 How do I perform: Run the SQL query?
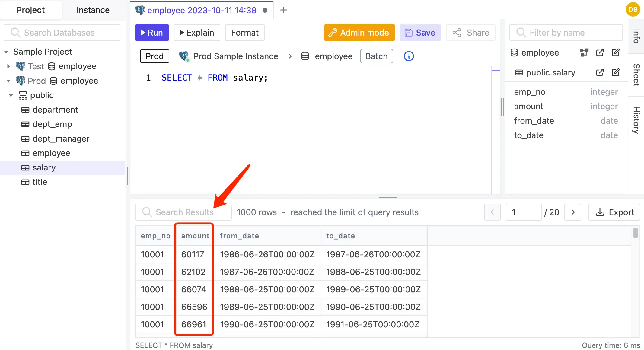tap(152, 32)
